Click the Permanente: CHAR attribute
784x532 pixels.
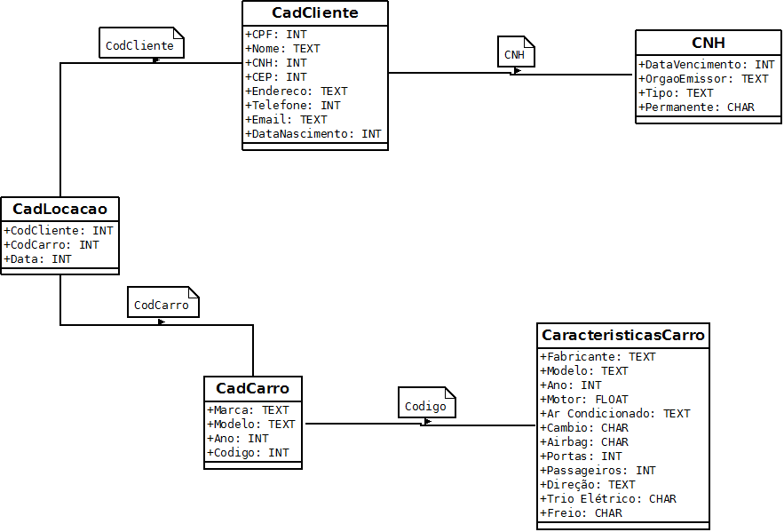[x=696, y=107]
